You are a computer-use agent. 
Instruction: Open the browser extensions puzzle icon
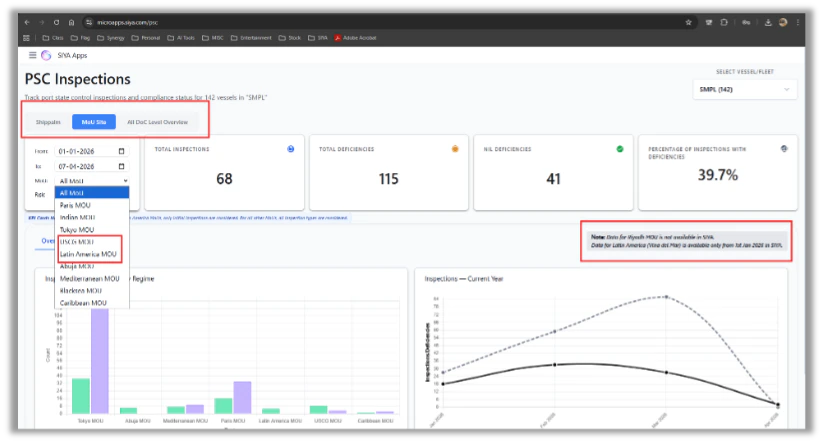(724, 23)
